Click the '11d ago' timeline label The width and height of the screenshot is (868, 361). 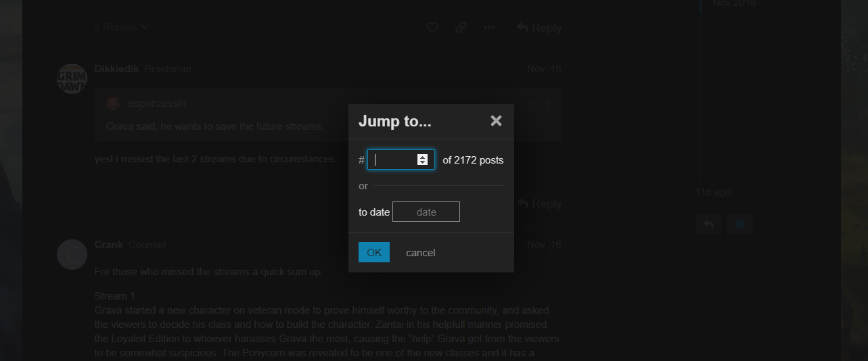tap(713, 192)
